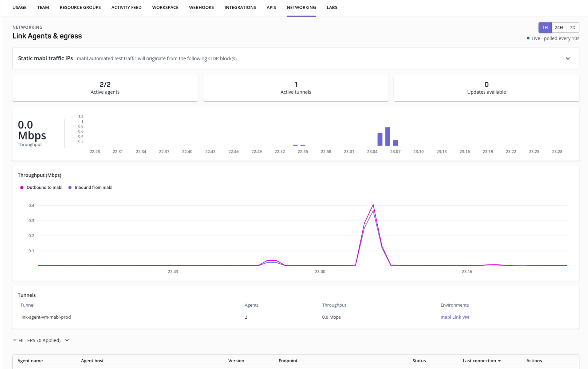The height and width of the screenshot is (369, 588).
Task: Click the link-agent-vm-mabl-prod tunnel row
Action: [296, 317]
